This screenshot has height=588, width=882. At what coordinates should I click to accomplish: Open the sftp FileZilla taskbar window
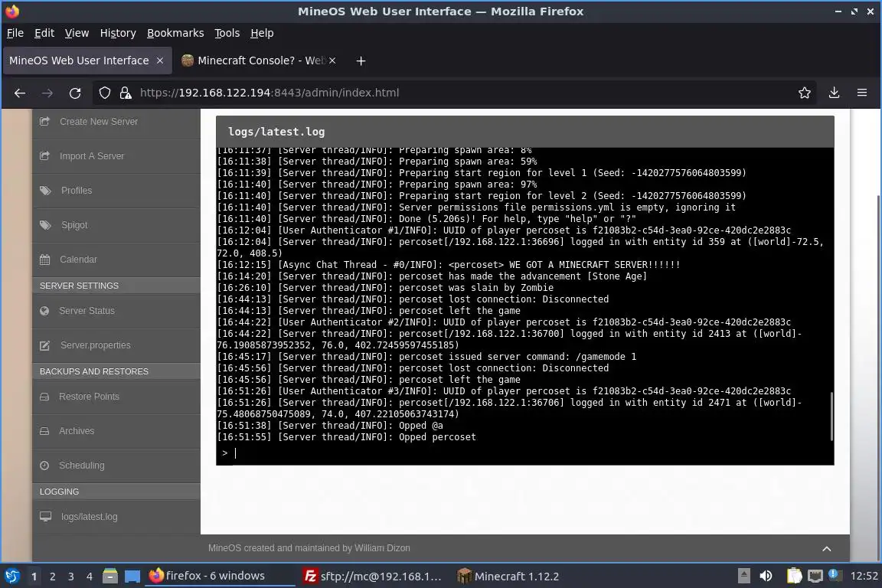373,576
